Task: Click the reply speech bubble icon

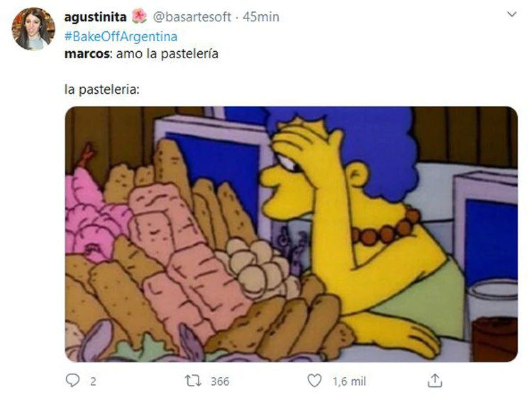Action: pyautogui.click(x=72, y=381)
